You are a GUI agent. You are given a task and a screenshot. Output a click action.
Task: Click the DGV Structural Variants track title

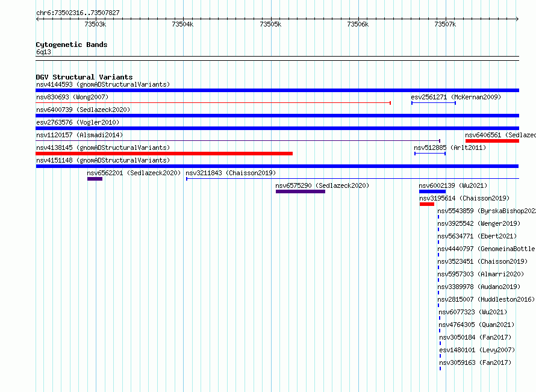[x=84, y=77]
